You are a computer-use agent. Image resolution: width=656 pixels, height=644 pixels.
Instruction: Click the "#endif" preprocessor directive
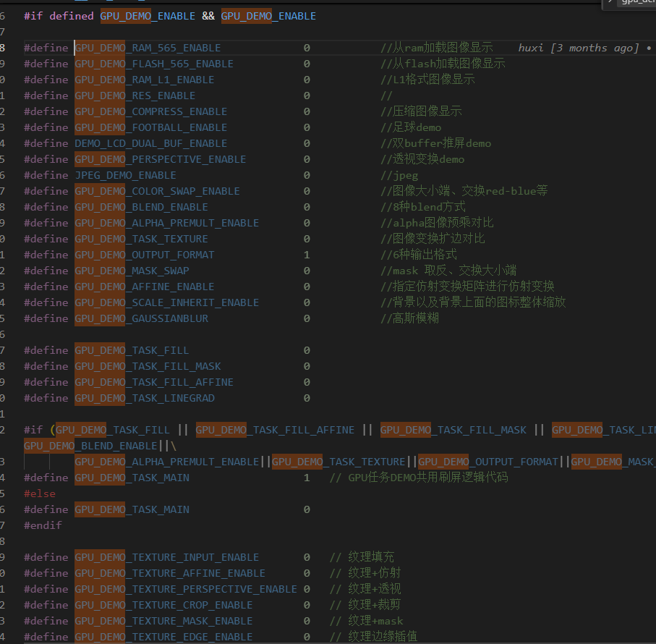click(x=43, y=525)
